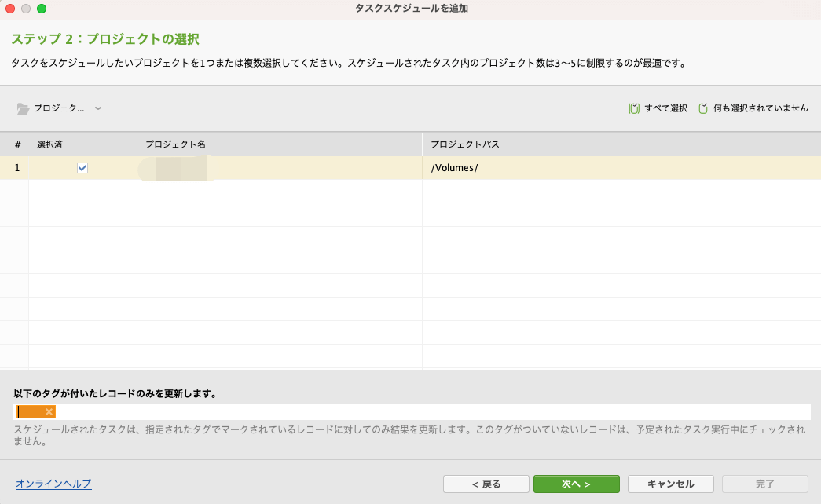This screenshot has height=504, width=821.
Task: Click the select-none checkmark icon
Action: coord(703,108)
